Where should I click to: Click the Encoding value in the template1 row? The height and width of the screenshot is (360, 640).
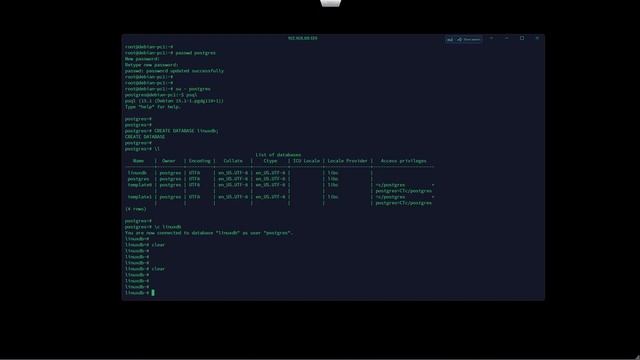pos(194,197)
